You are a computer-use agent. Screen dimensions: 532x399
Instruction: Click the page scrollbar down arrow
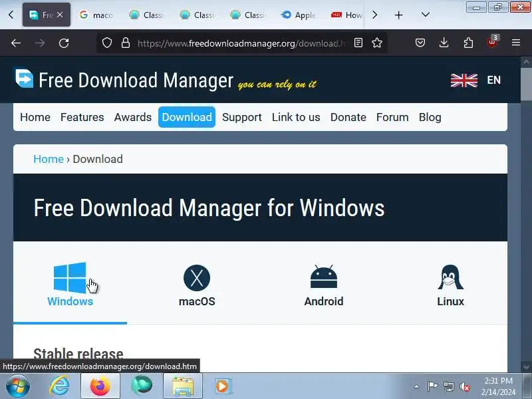[x=526, y=367]
